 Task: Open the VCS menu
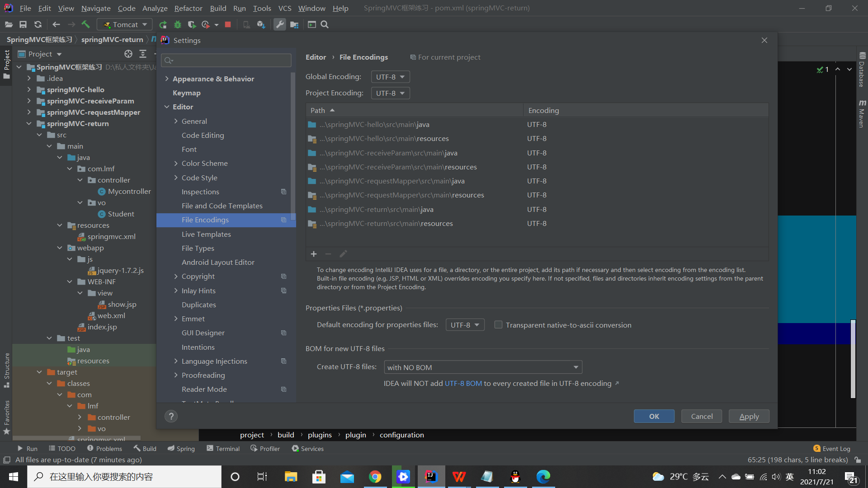point(285,8)
